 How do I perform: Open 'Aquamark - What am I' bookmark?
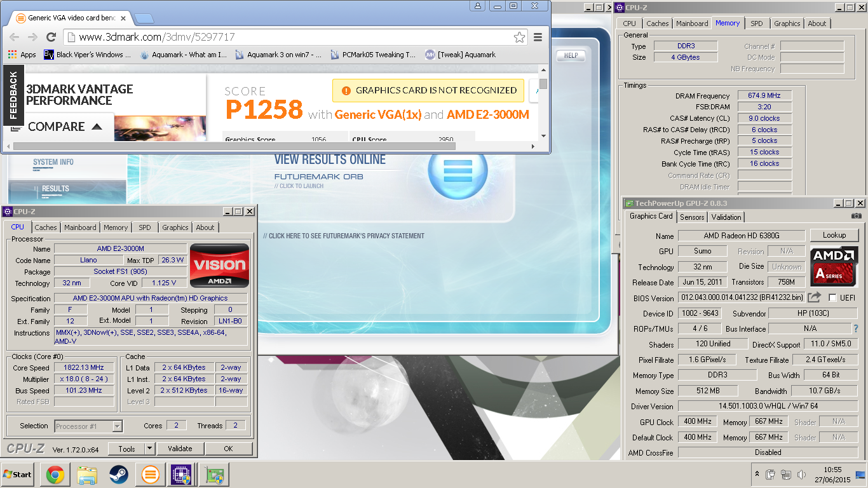click(x=183, y=55)
